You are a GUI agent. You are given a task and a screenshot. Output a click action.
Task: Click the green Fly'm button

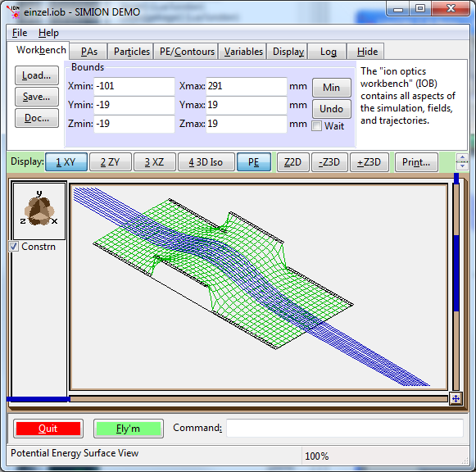pos(128,429)
